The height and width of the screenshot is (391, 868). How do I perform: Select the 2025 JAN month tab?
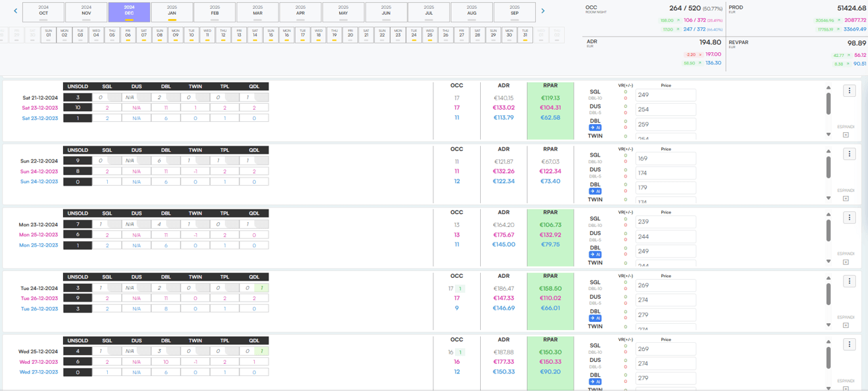point(172,11)
